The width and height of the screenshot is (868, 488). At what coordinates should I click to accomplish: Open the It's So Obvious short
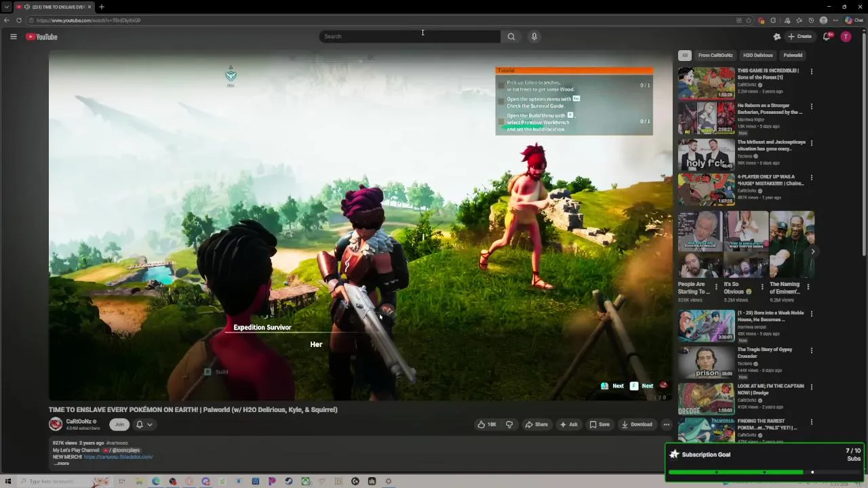[x=745, y=245]
